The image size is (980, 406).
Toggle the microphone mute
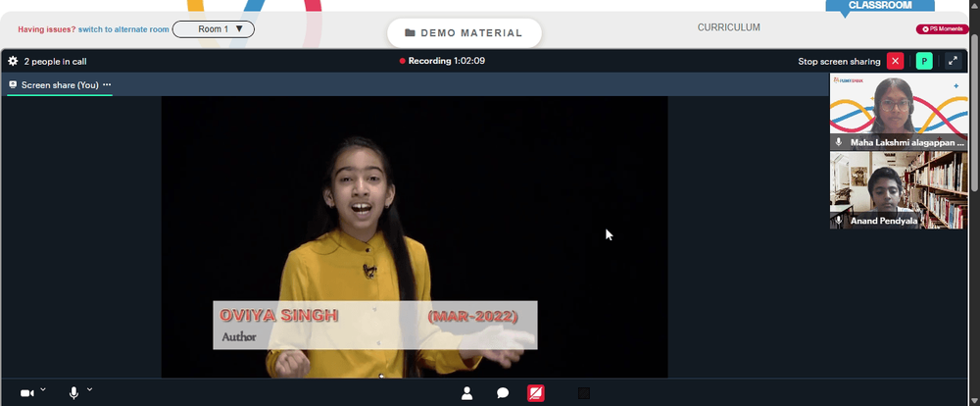[73, 393]
